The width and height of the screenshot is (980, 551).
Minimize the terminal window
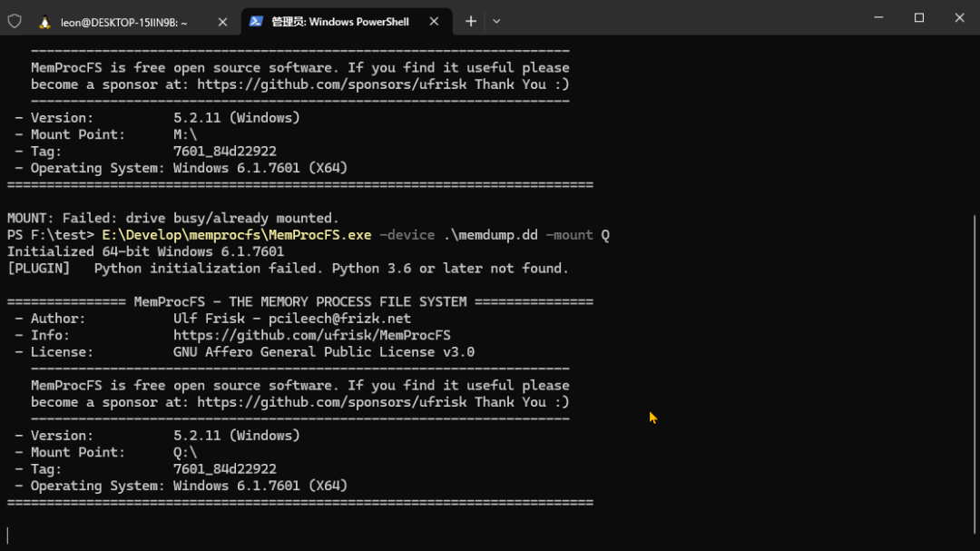(878, 17)
